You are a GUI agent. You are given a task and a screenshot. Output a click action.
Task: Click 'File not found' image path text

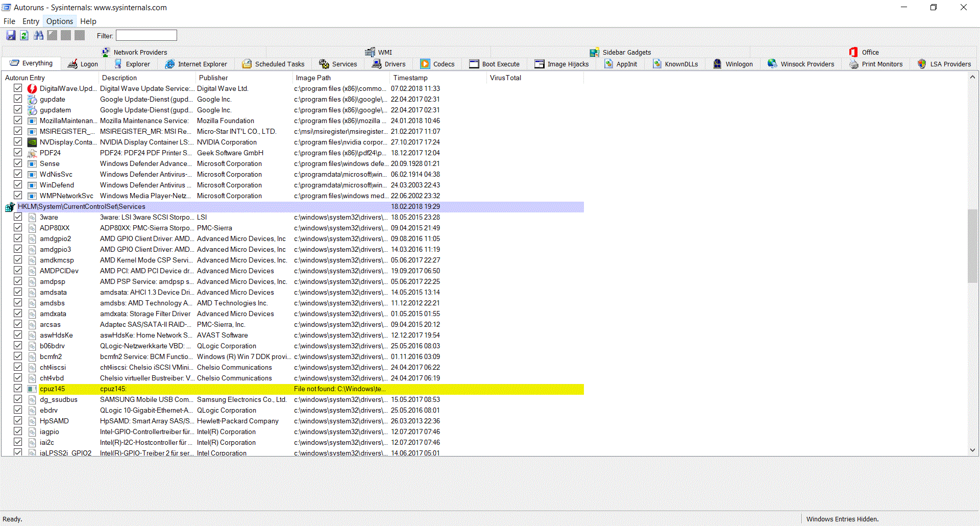point(339,389)
